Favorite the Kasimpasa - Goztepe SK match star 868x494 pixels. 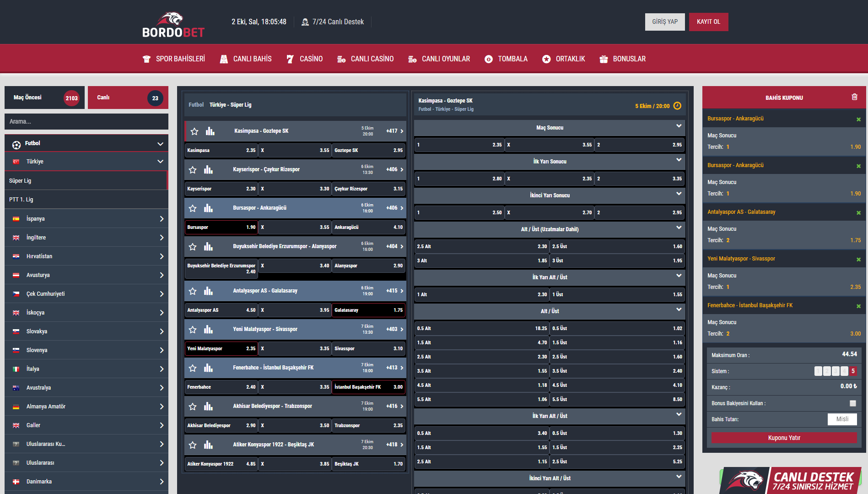[194, 131]
